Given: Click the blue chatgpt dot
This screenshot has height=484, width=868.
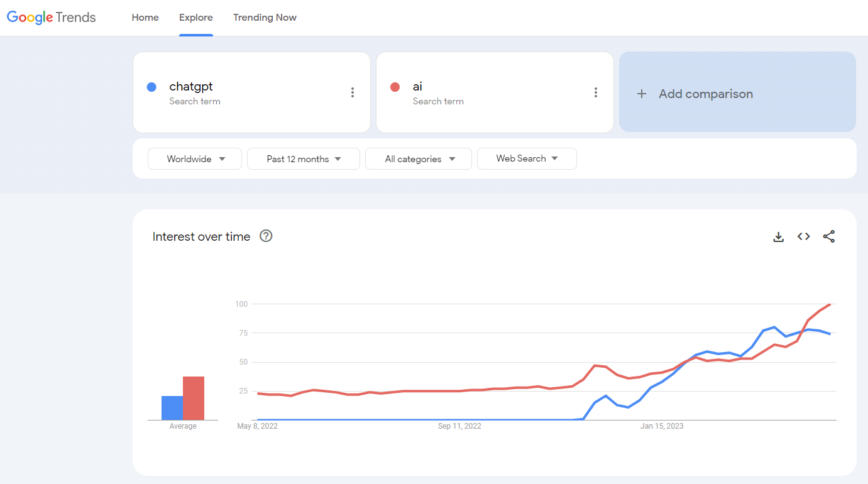Looking at the screenshot, I should pyautogui.click(x=151, y=87).
